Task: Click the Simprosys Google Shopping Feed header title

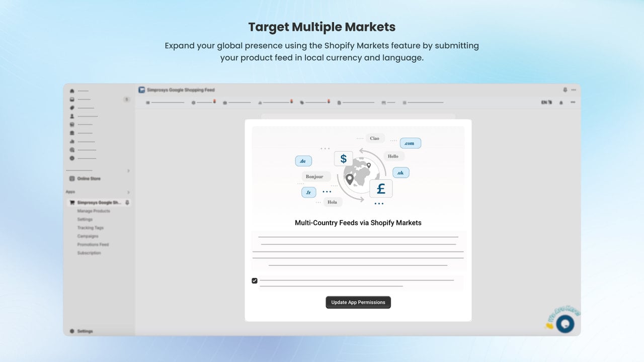Action: [181, 90]
